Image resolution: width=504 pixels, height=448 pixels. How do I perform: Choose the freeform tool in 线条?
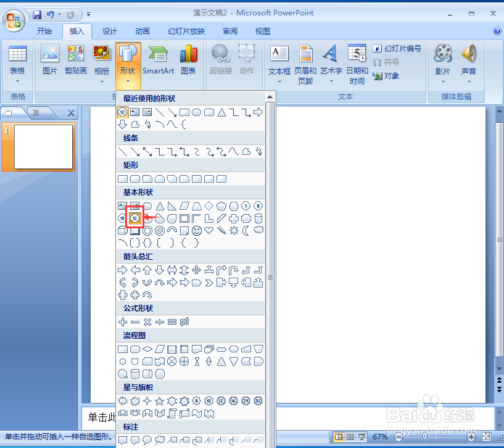[246, 152]
